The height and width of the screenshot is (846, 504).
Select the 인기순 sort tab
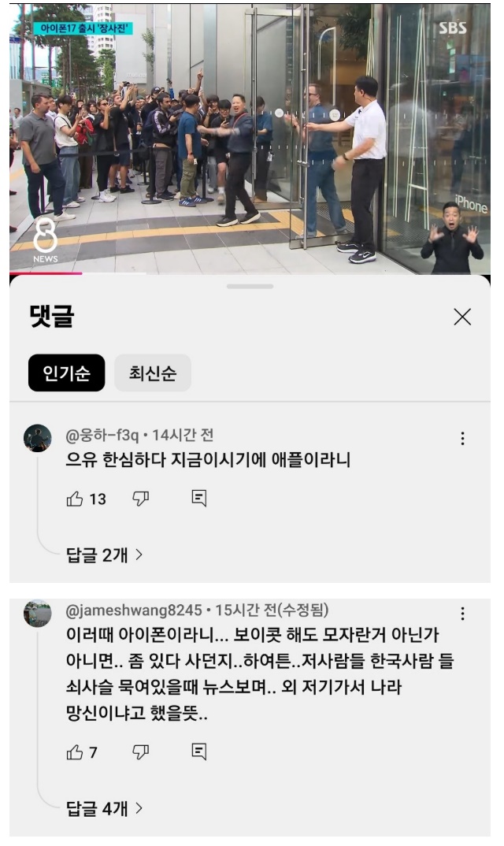(x=66, y=373)
